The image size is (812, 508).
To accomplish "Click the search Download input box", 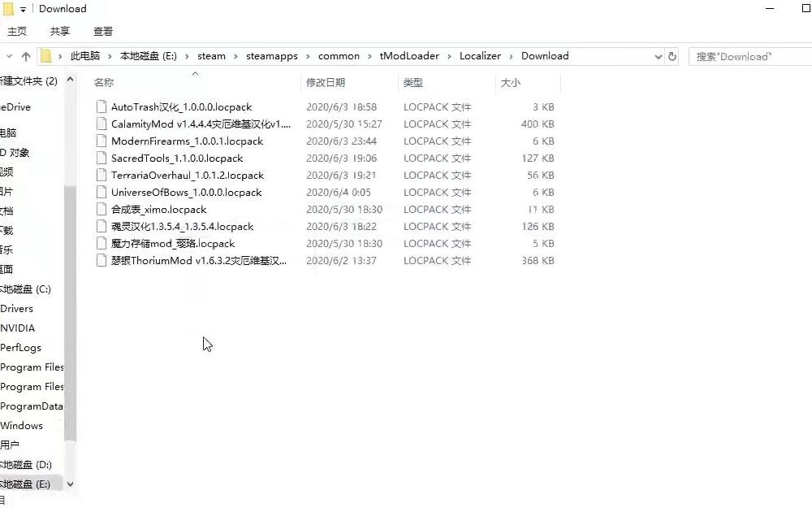I will click(747, 56).
